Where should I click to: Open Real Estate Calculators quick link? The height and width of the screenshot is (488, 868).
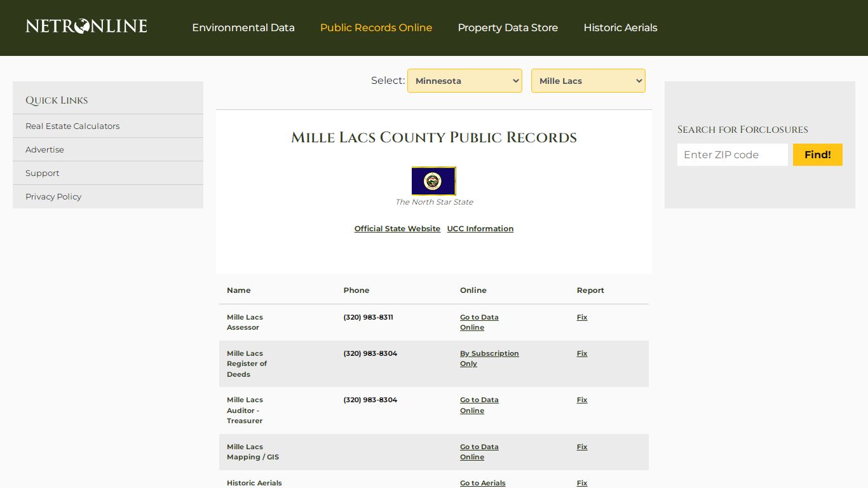pos(72,126)
